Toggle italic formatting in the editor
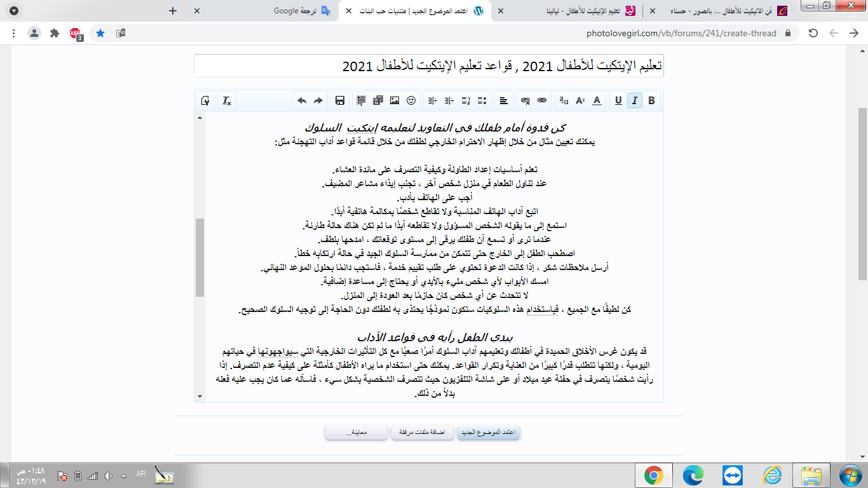Viewport: 868px width, 488px height. click(x=634, y=100)
